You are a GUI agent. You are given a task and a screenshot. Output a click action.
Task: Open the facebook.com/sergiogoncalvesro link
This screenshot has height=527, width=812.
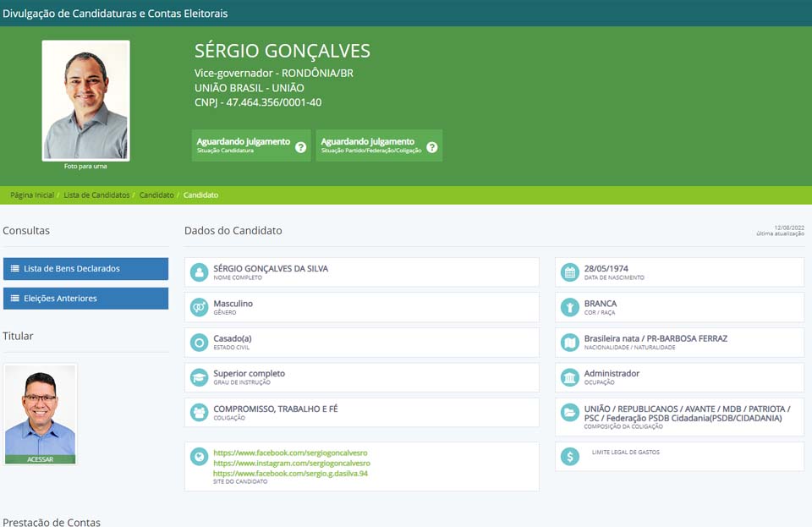click(290, 453)
